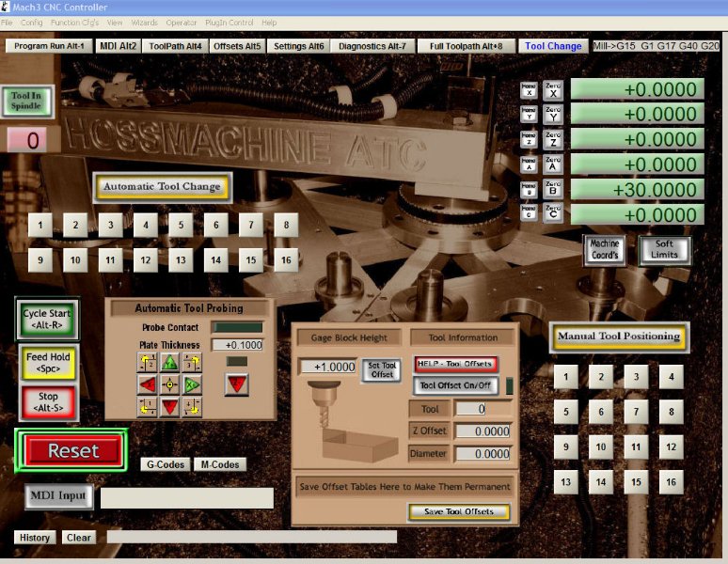Show command History
Image resolution: width=728 pixels, height=564 pixels.
click(35, 538)
